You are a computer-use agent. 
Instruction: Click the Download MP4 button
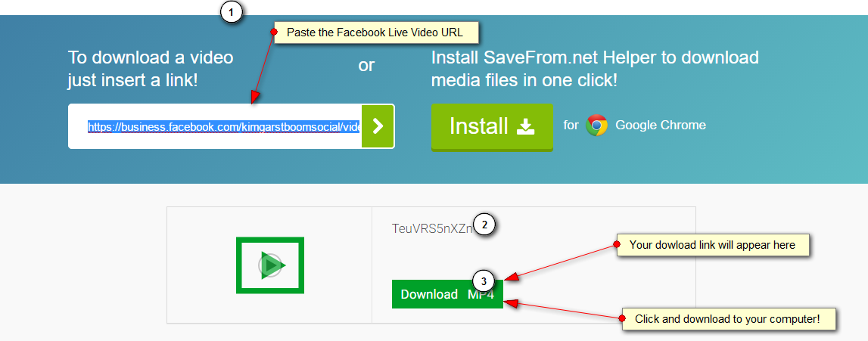click(447, 294)
